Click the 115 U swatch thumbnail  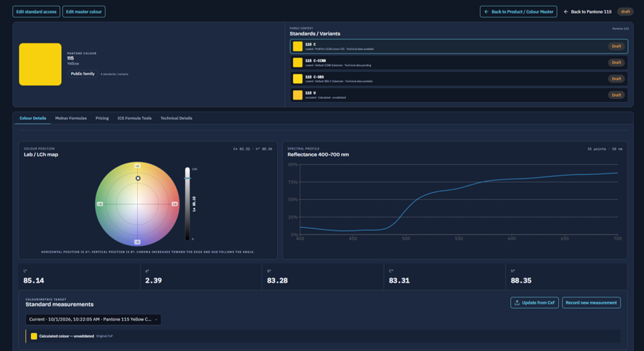298,95
